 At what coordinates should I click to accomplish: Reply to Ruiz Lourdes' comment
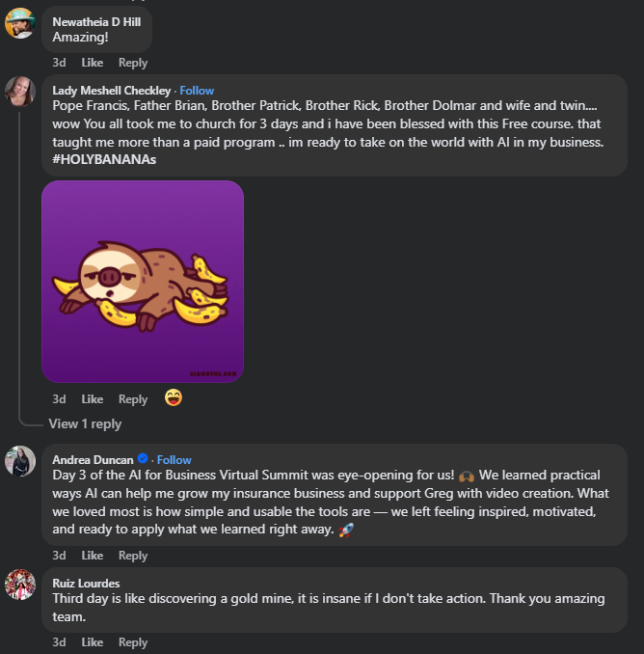133,642
